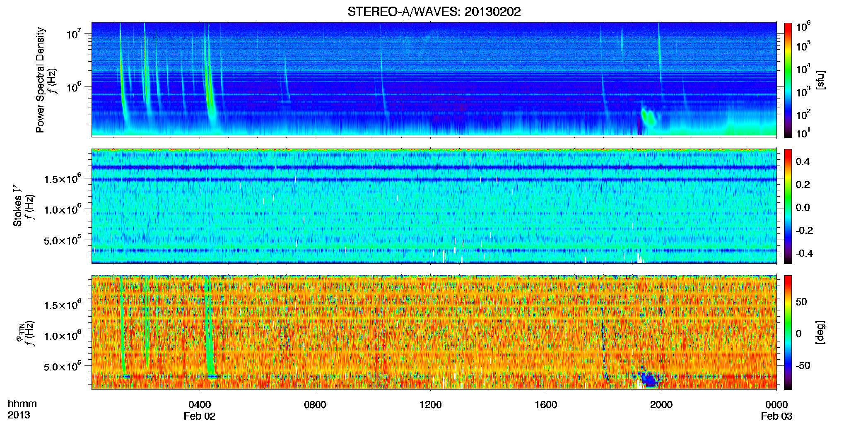Click the [deg] unit label
The height and width of the screenshot is (447, 868).
[x=820, y=332]
